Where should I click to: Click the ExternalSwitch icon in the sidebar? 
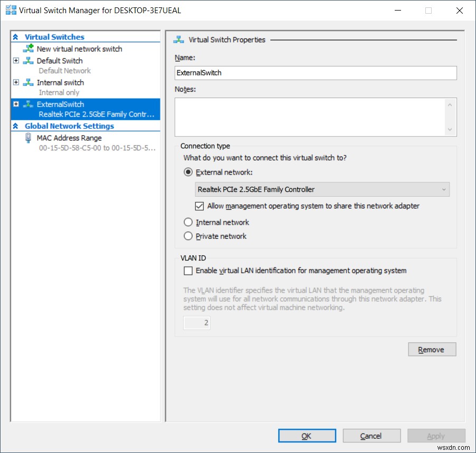[27, 104]
